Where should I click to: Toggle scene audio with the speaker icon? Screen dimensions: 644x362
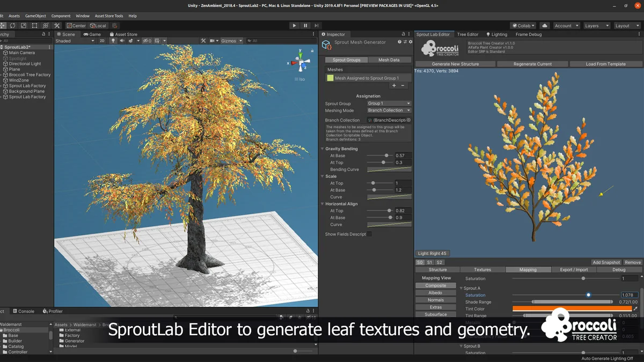tap(123, 41)
